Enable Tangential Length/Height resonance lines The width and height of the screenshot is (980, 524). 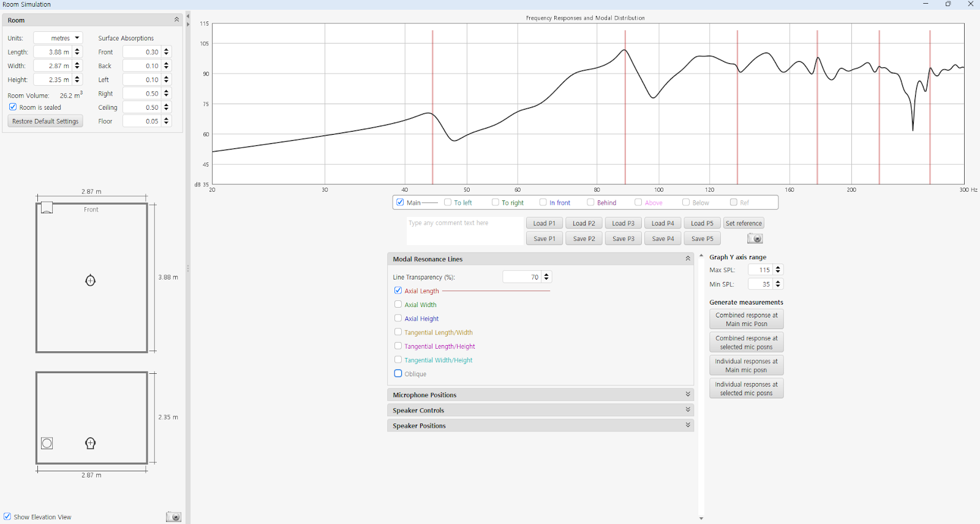(x=398, y=346)
